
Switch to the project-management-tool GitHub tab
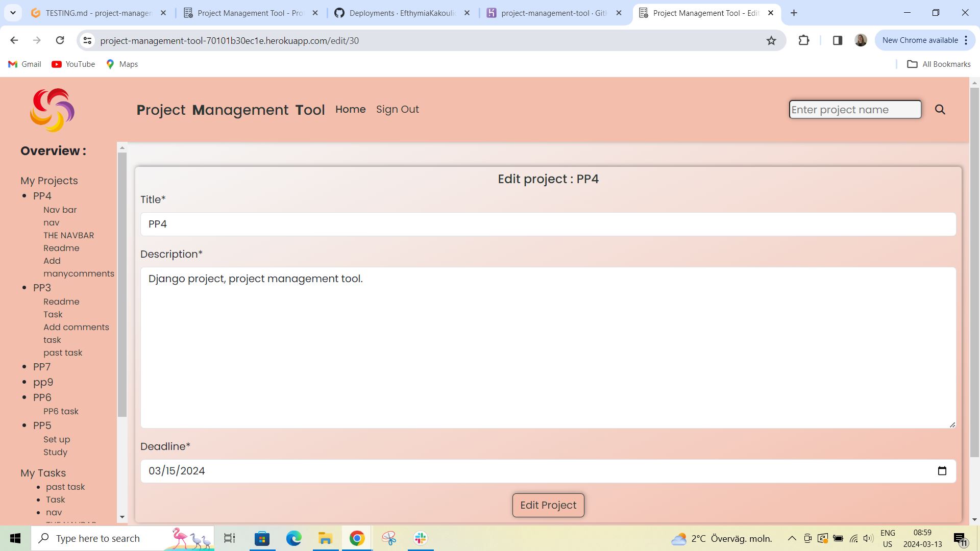click(554, 13)
